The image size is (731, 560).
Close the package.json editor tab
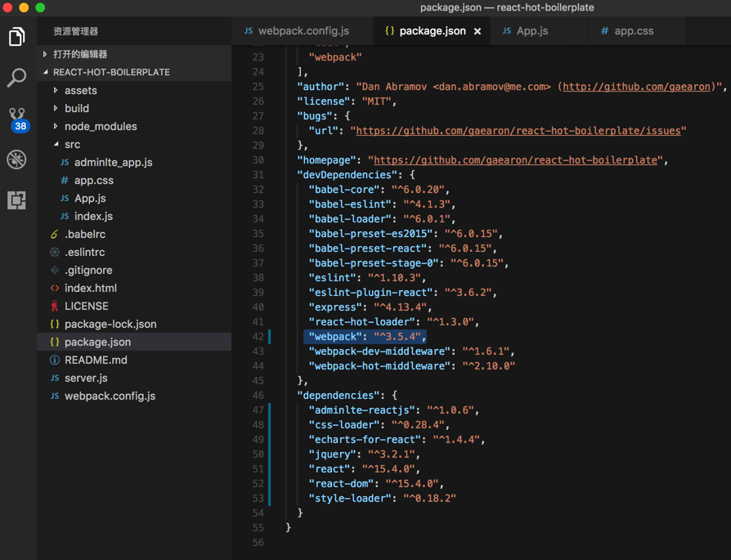click(478, 31)
